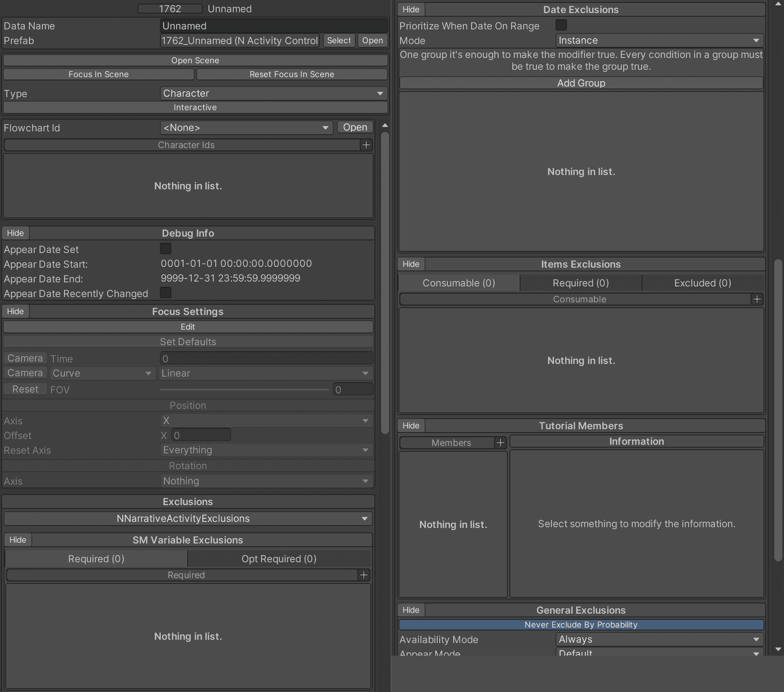The image size is (784, 692).
Task: Adjust the FOV slider
Action: point(244,390)
